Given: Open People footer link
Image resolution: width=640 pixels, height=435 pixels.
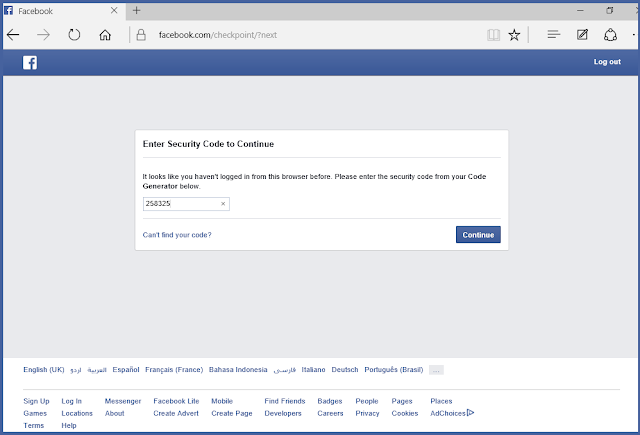Looking at the screenshot, I should 367,401.
